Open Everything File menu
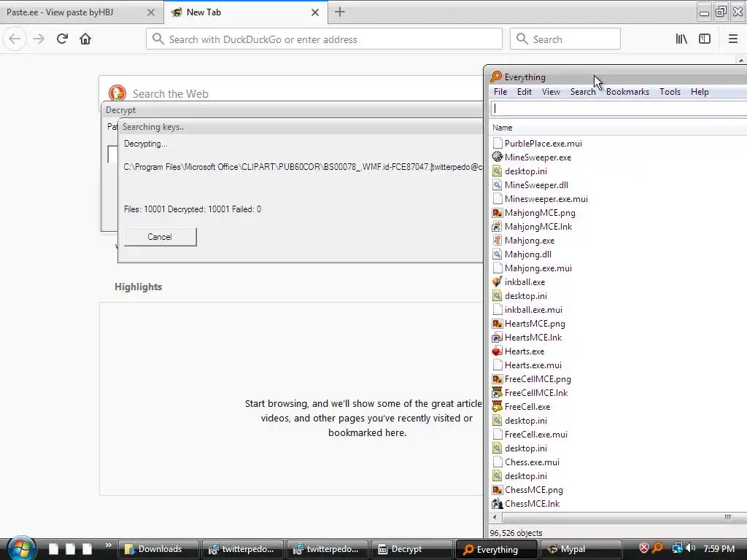This screenshot has width=747, height=560. point(500,92)
